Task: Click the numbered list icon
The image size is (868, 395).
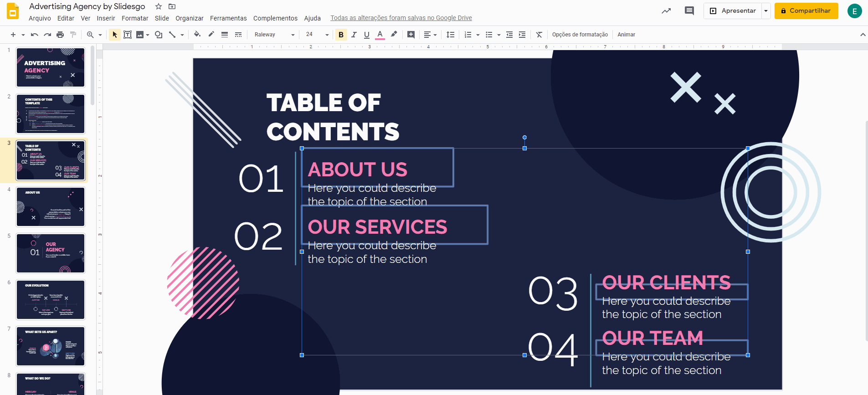Action: click(468, 35)
